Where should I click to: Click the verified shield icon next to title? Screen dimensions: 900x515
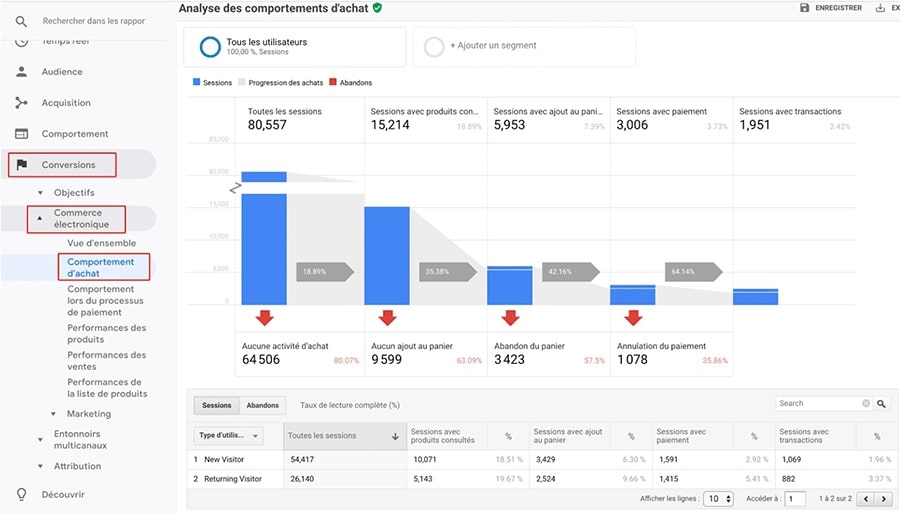[x=377, y=8]
